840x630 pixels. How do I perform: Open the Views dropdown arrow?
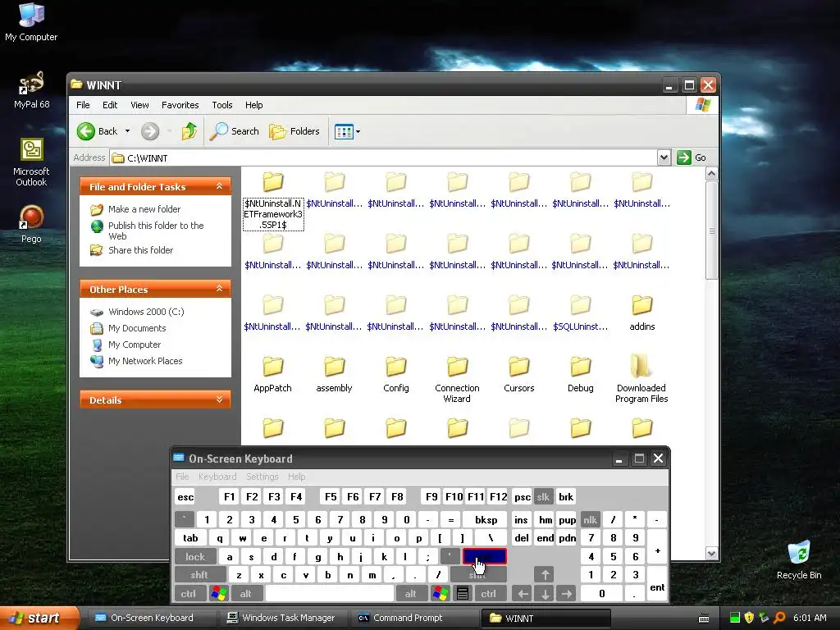pyautogui.click(x=358, y=131)
